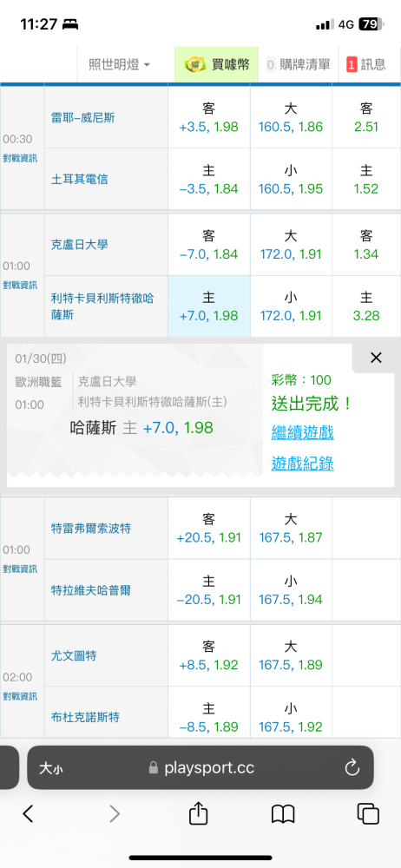The image size is (401, 868).
Task: Open 對戰資訊 for the 00:30 game
Action: 21,158
